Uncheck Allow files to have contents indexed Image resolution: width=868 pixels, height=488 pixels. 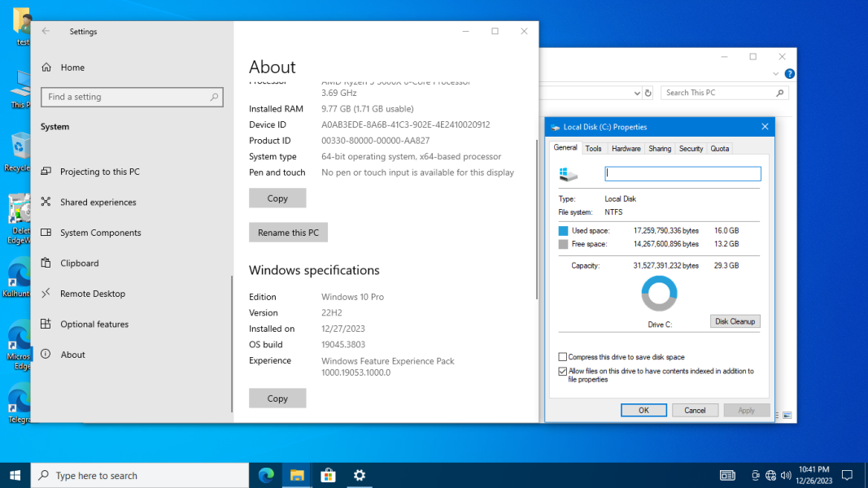(x=562, y=371)
